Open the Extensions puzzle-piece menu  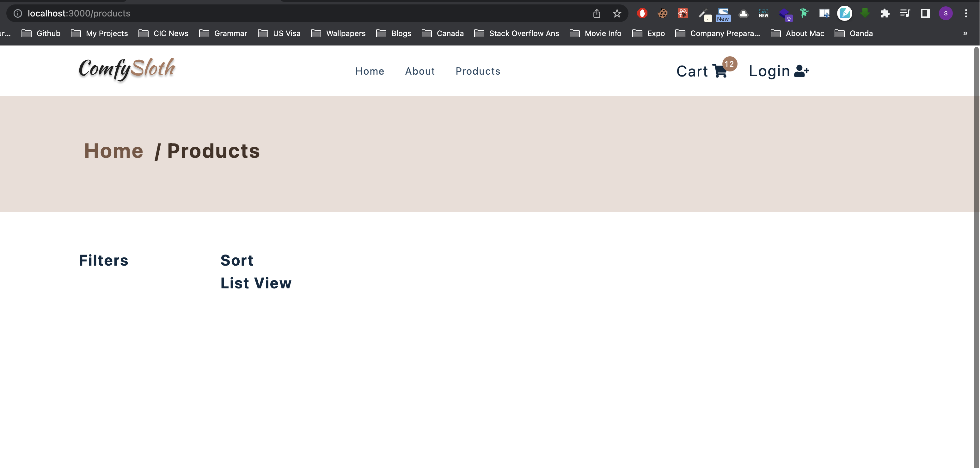point(885,14)
